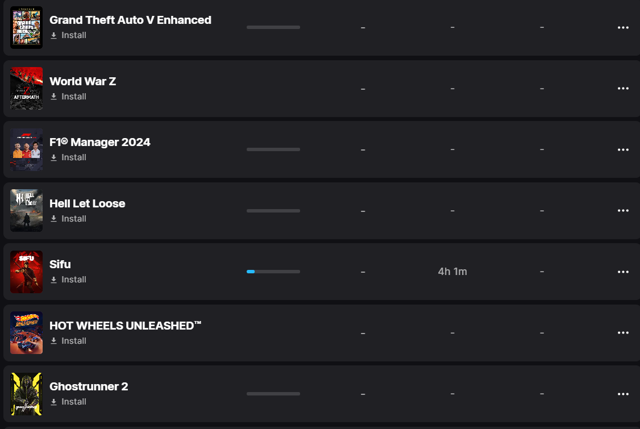
Task: Open more options for Ghostrunner 2
Action: (623, 394)
